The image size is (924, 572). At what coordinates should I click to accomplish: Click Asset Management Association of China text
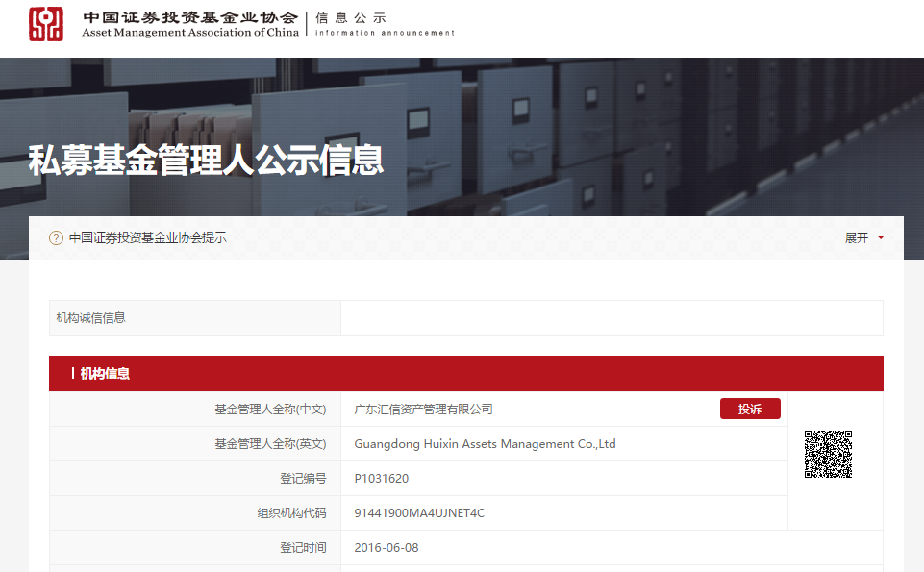(x=190, y=33)
